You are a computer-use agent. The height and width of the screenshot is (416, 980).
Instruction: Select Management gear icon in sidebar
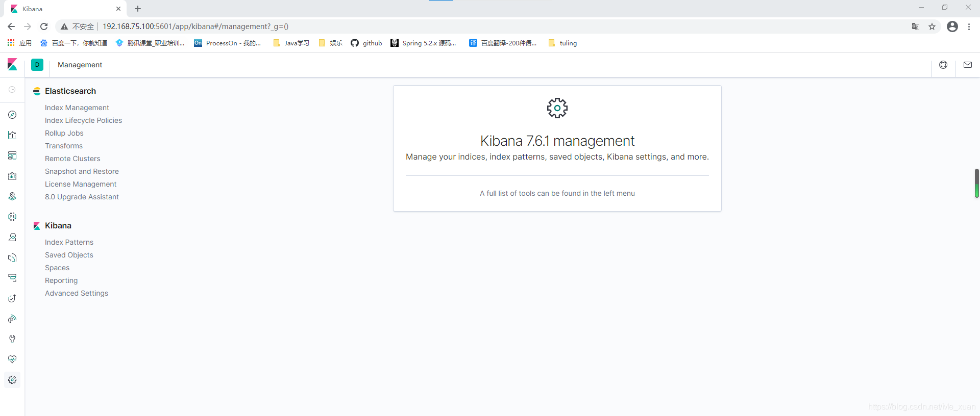[12, 380]
